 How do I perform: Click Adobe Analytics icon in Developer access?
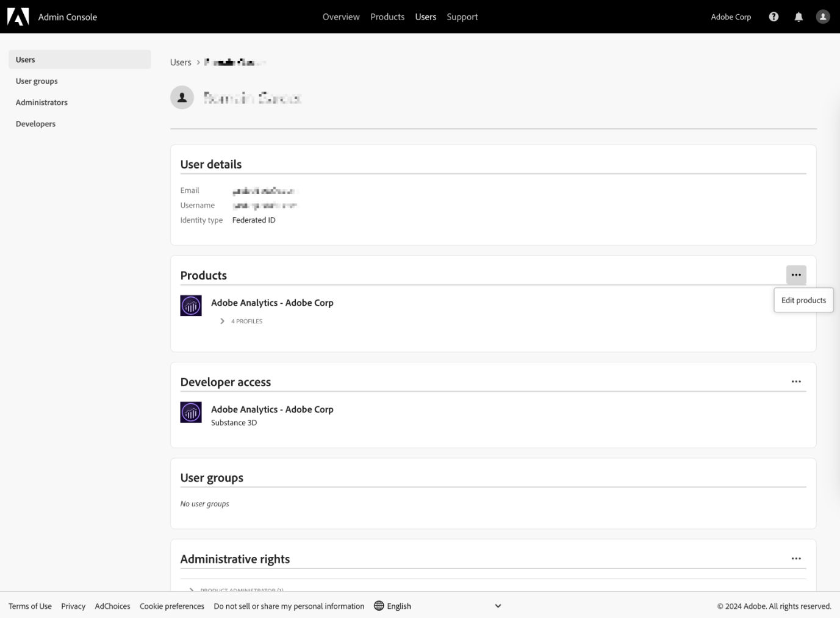191,412
